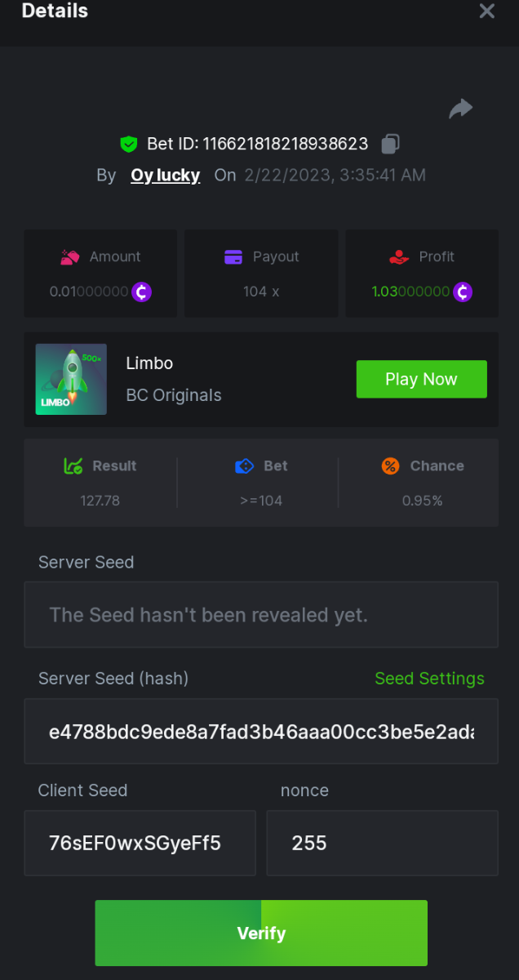Click the Profit hand icon
This screenshot has height=980, width=519.
[399, 257]
